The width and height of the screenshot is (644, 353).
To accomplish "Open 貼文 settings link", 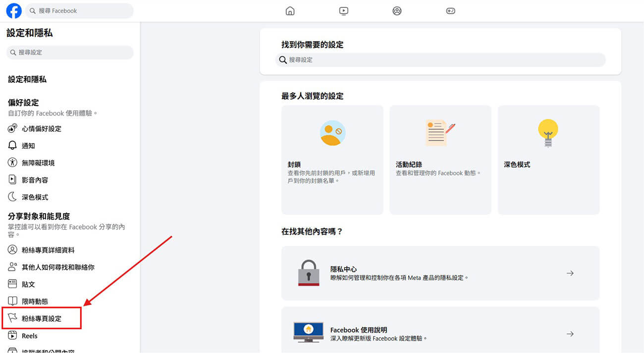I will click(28, 284).
